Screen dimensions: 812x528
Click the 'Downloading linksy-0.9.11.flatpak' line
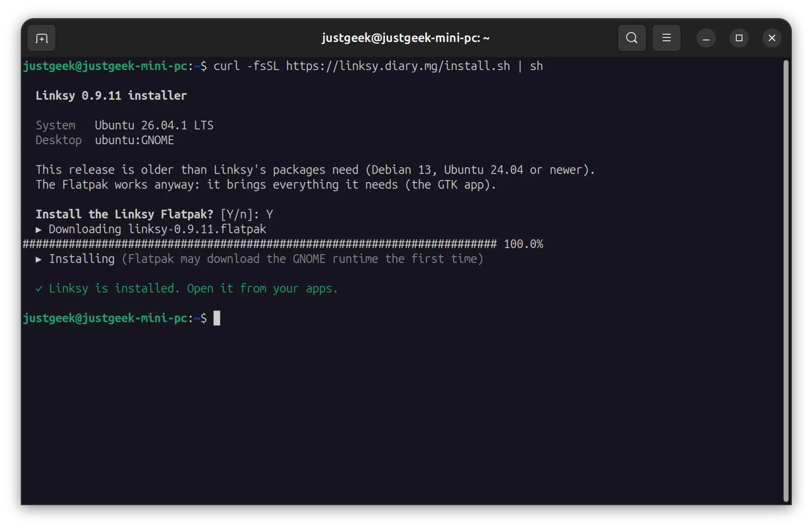pyautogui.click(x=151, y=229)
